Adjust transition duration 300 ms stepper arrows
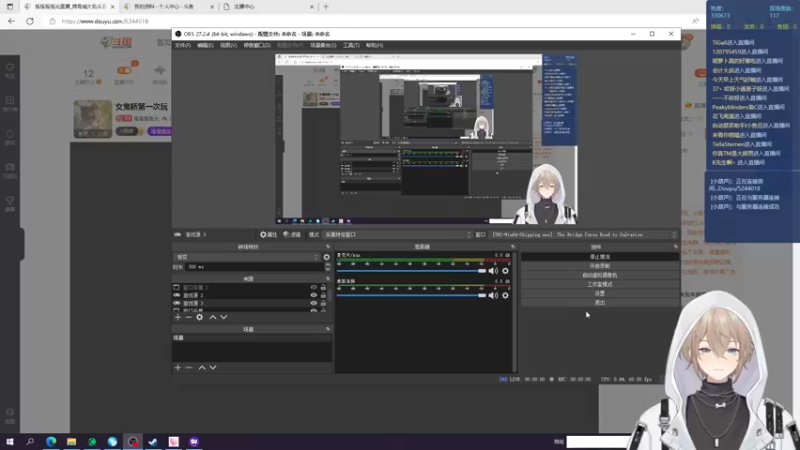 point(328,267)
